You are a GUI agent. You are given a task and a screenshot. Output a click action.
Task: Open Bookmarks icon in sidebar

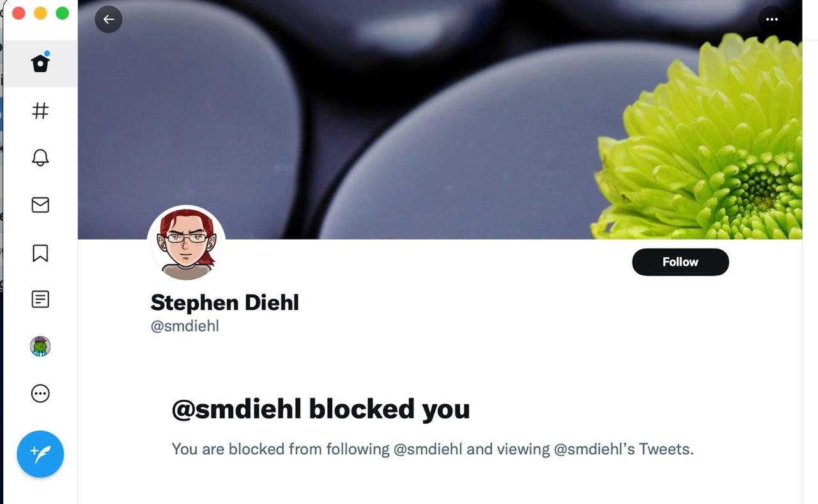coord(40,253)
